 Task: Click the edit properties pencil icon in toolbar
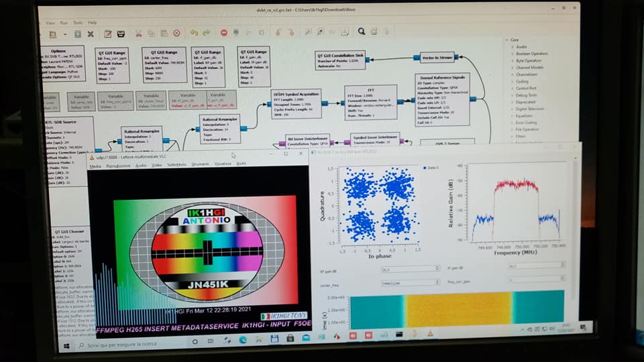pyautogui.click(x=107, y=34)
